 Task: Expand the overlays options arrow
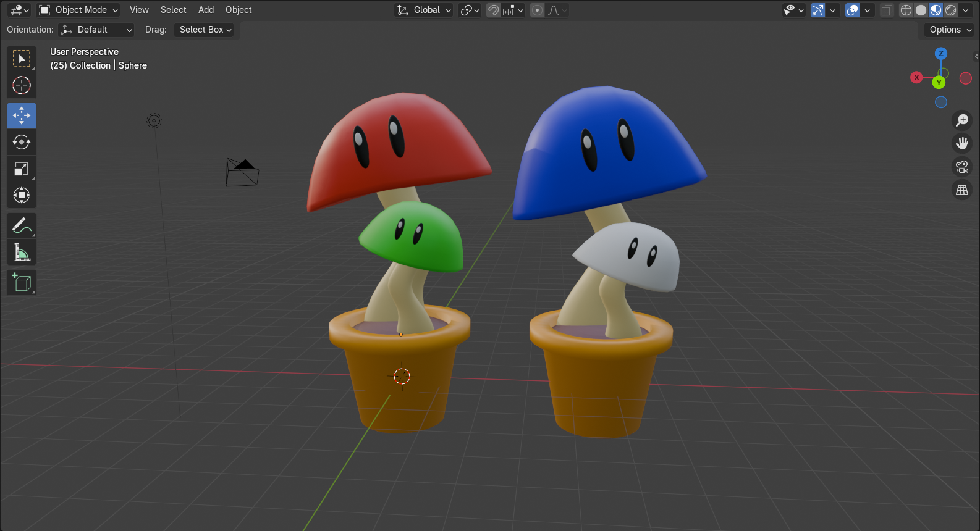(x=867, y=10)
